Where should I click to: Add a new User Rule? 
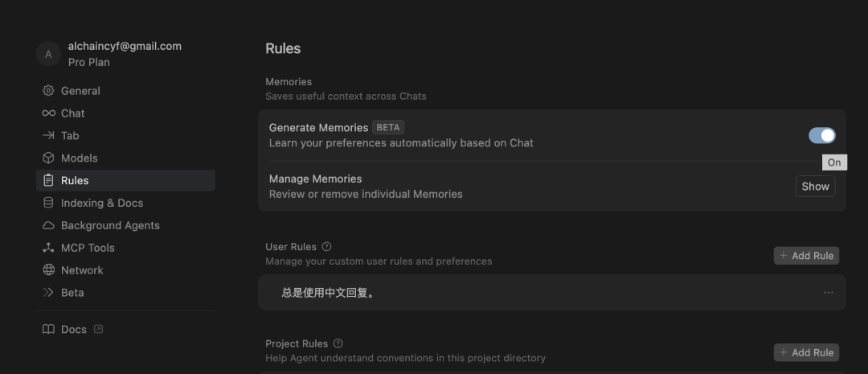coord(807,256)
